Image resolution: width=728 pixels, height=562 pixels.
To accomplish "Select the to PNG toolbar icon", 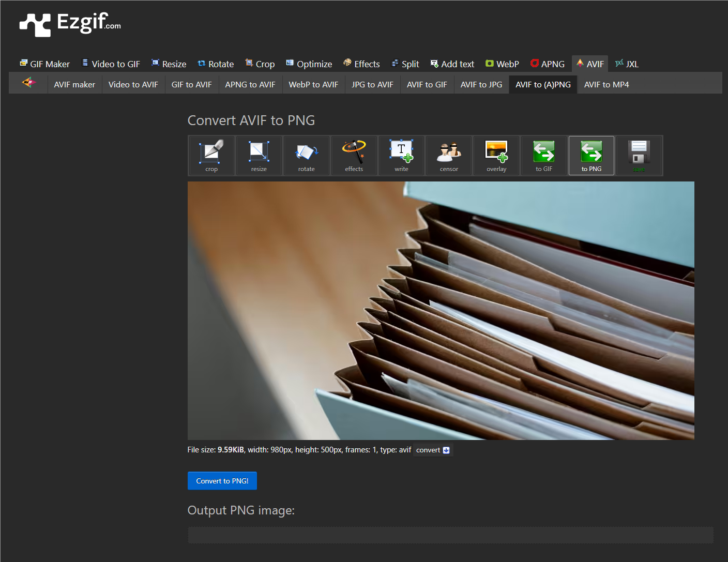I will tap(591, 155).
